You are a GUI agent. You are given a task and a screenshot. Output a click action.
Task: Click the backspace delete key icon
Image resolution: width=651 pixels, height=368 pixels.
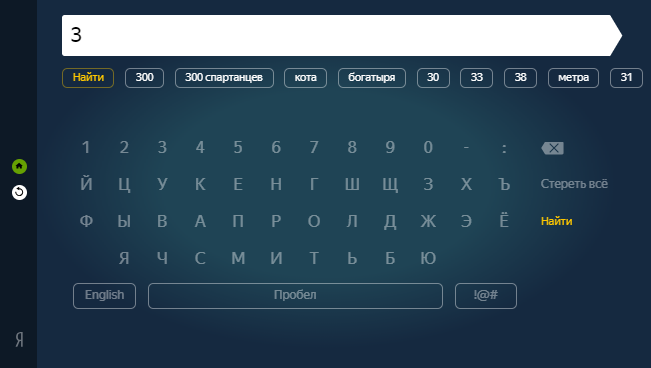tap(553, 148)
